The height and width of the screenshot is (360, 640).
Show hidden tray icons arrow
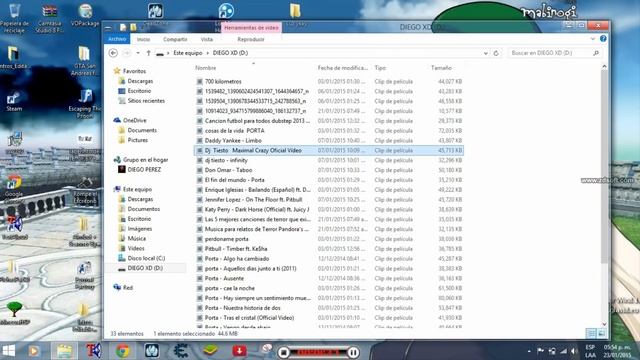(529, 351)
